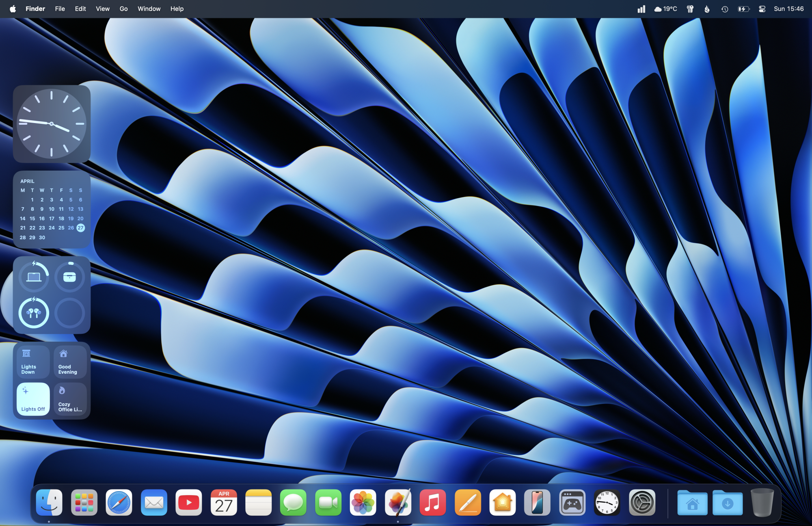Launch FaceTime from the Dock
The width and height of the screenshot is (812, 526).
(x=328, y=503)
